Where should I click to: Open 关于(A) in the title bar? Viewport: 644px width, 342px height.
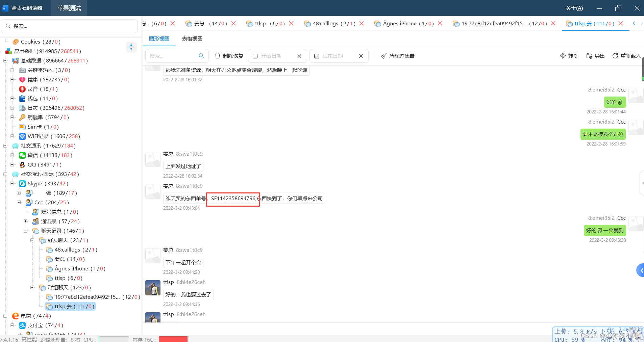pyautogui.click(x=574, y=7)
